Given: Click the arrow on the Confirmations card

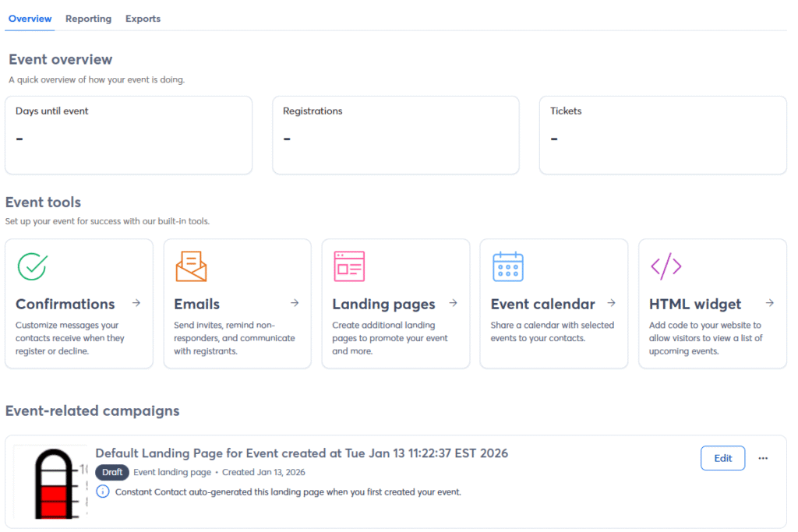Looking at the screenshot, I should [135, 305].
